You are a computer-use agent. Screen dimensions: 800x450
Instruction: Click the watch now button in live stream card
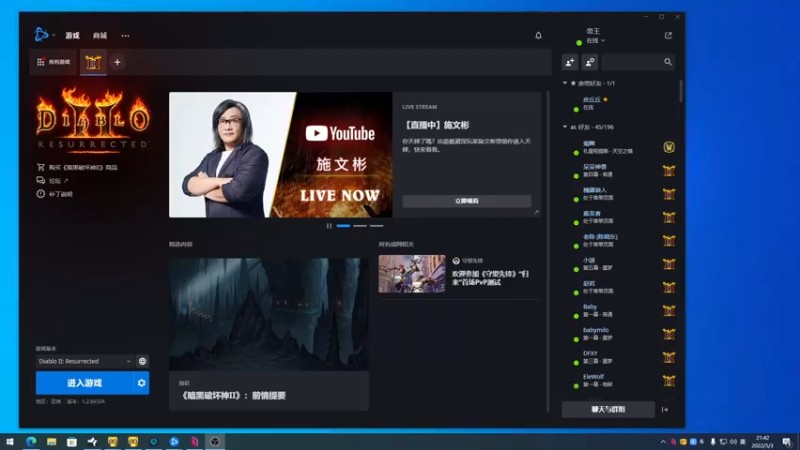point(467,201)
